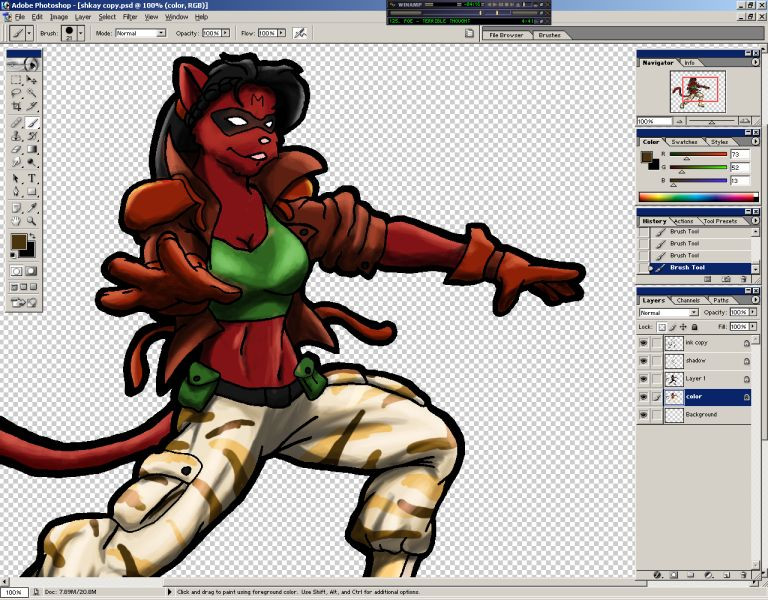The height and width of the screenshot is (600, 768).
Task: Select the Crop tool
Action: click(16, 106)
